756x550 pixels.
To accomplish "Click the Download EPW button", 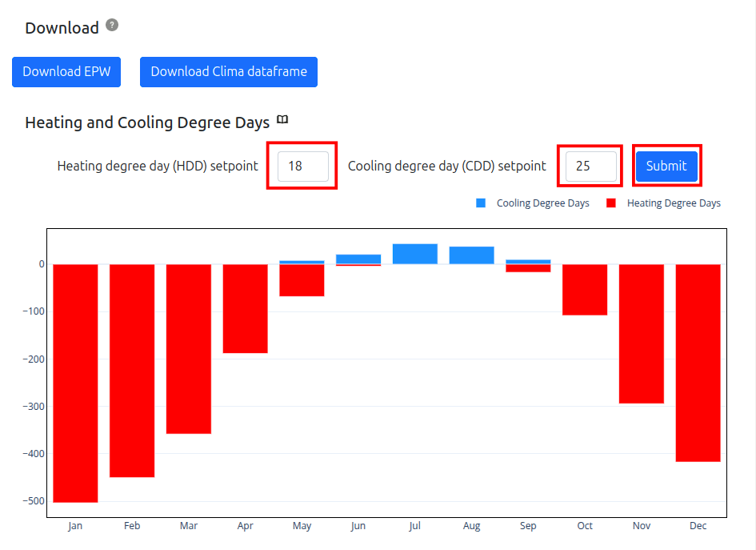I will tap(66, 71).
